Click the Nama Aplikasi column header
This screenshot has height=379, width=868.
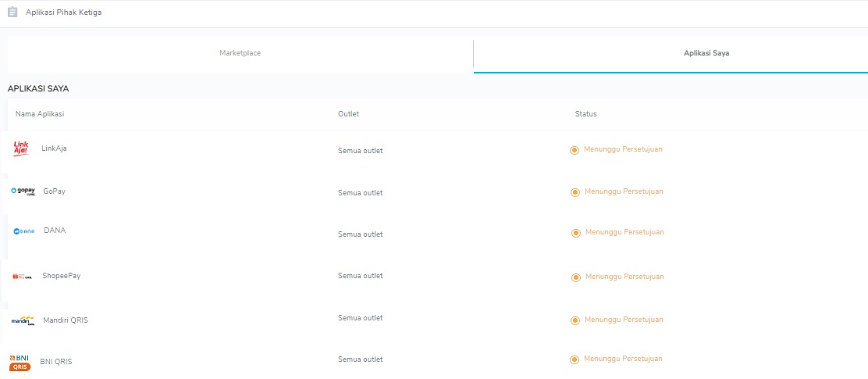point(40,114)
